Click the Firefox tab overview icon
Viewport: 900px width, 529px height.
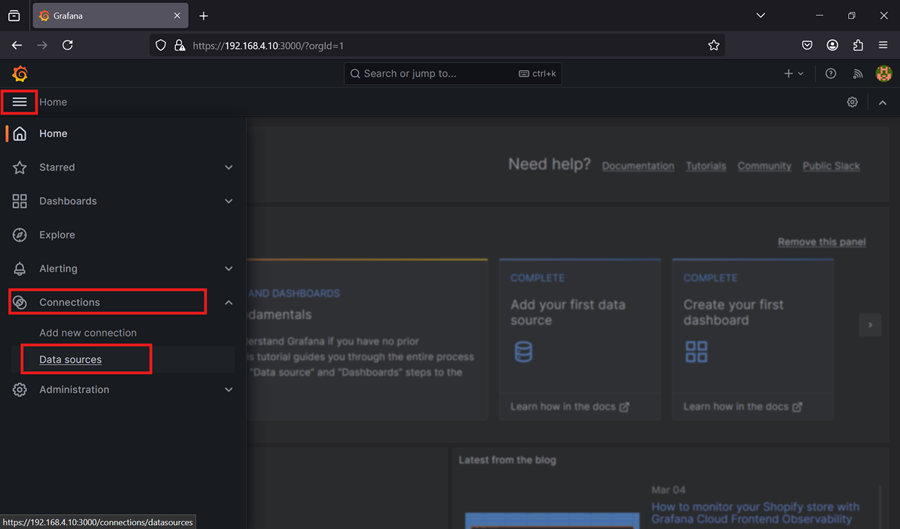(x=14, y=16)
